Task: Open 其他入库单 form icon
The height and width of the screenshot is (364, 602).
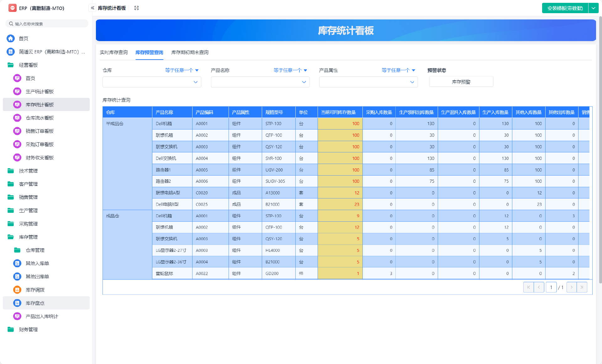Action: 17,263
